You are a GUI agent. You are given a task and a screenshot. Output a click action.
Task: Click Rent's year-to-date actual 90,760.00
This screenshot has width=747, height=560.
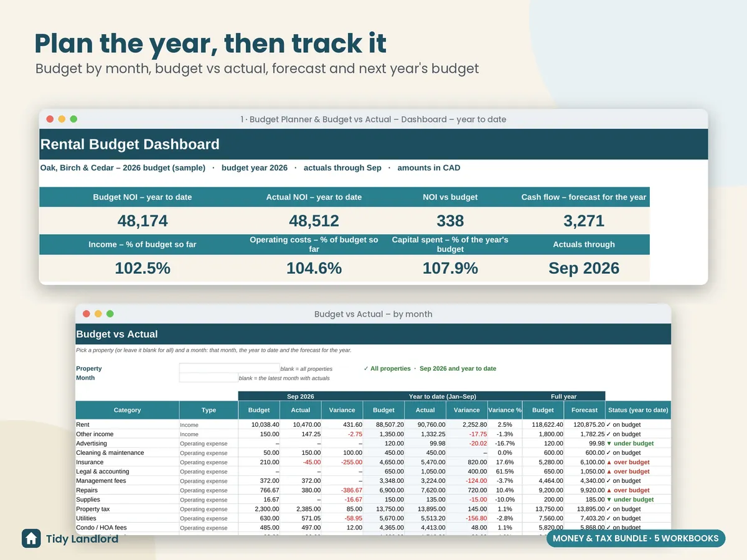(425, 424)
